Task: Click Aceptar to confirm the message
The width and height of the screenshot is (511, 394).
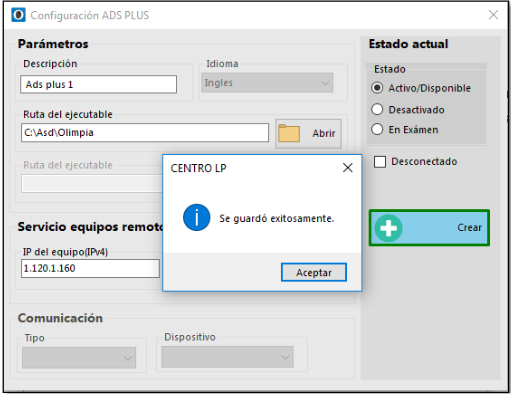Action: (x=314, y=272)
